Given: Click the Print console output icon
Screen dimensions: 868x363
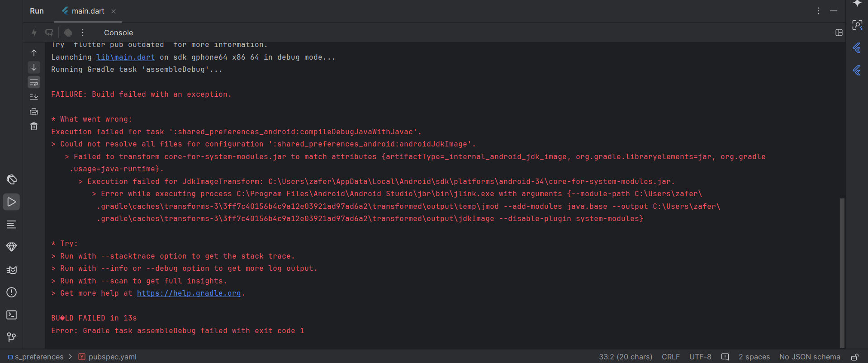Looking at the screenshot, I should click(34, 112).
